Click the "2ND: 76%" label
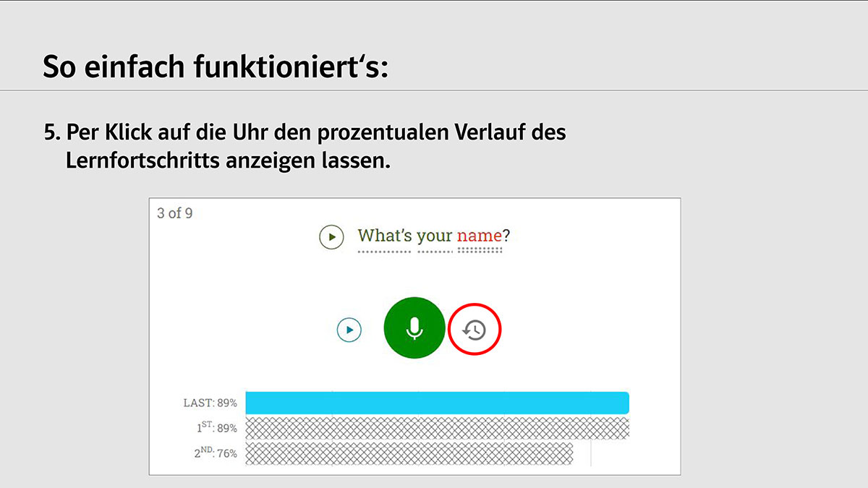The width and height of the screenshot is (868, 488). coord(215,453)
